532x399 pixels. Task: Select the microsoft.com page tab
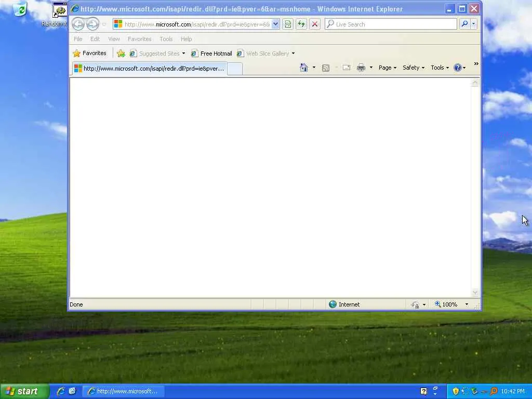coord(149,69)
